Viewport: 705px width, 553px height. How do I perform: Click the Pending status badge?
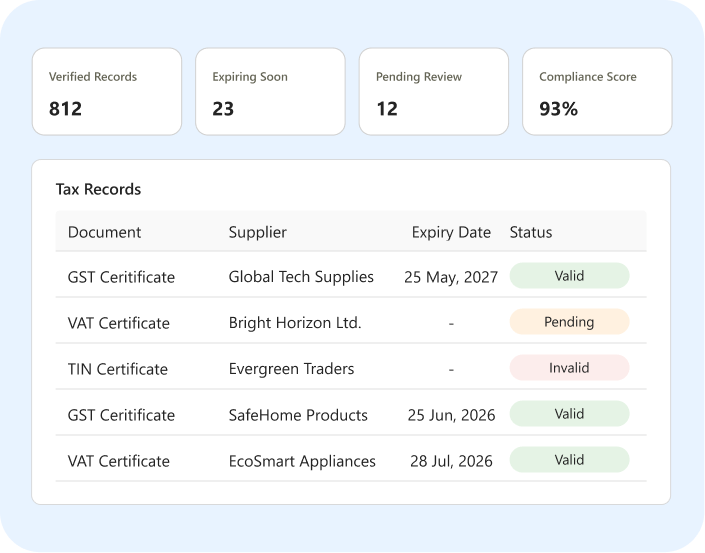click(x=569, y=322)
